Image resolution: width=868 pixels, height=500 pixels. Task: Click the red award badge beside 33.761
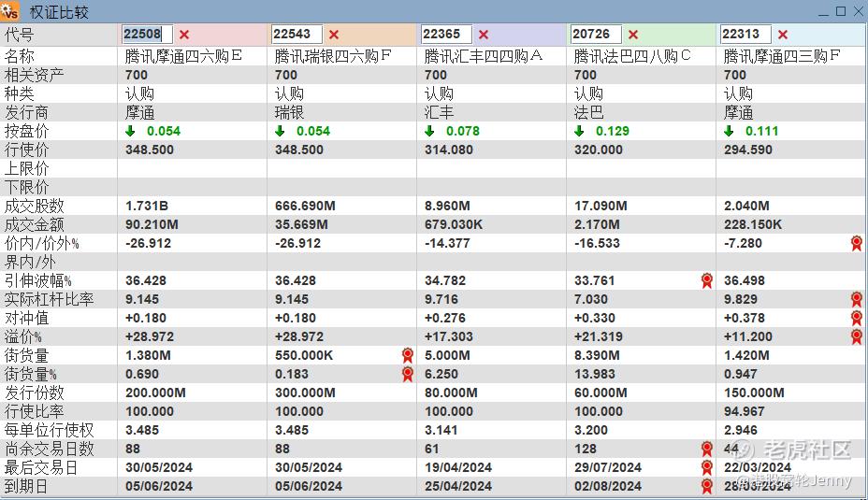click(707, 280)
